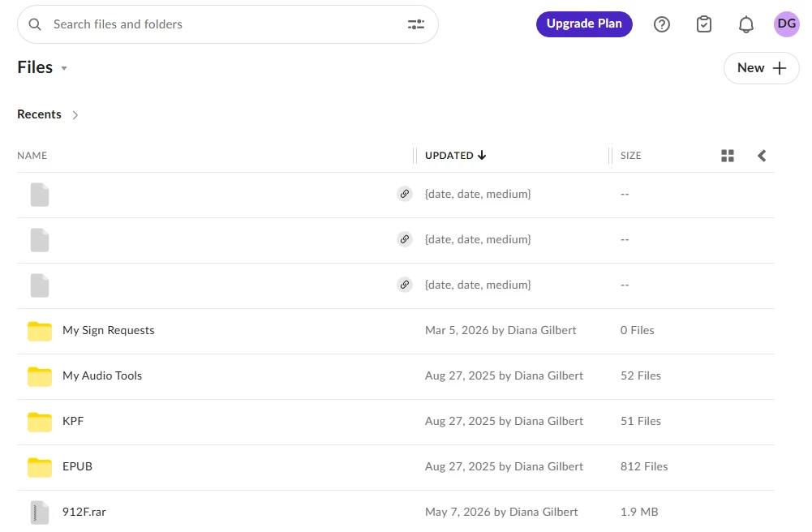
Task: Click shared link icon on third file
Action: tap(405, 285)
